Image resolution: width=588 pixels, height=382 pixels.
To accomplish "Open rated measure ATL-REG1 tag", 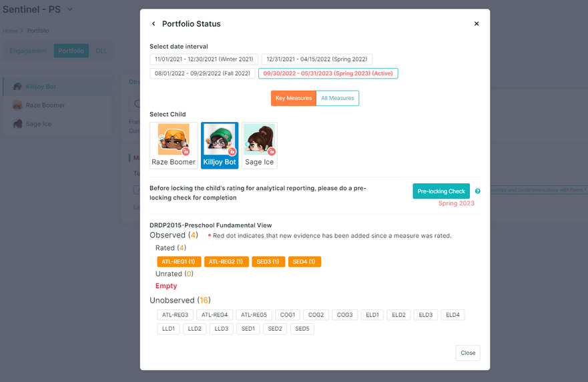I will click(x=179, y=262).
